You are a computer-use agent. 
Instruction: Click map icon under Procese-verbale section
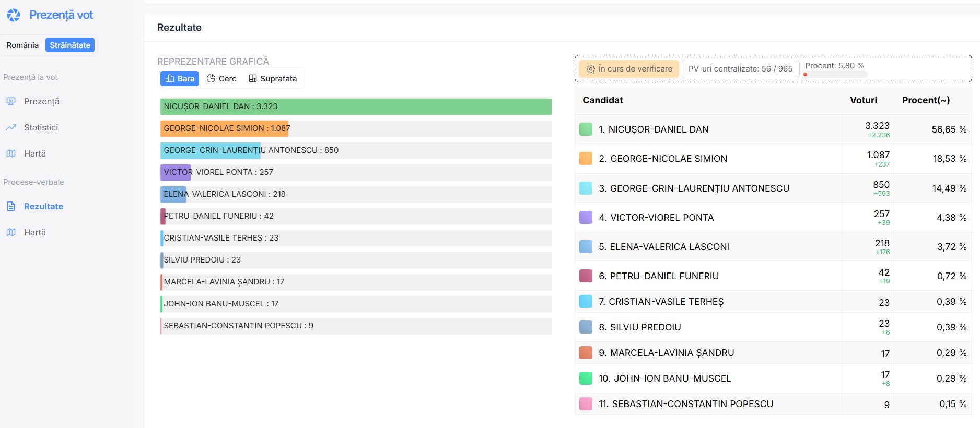click(11, 232)
